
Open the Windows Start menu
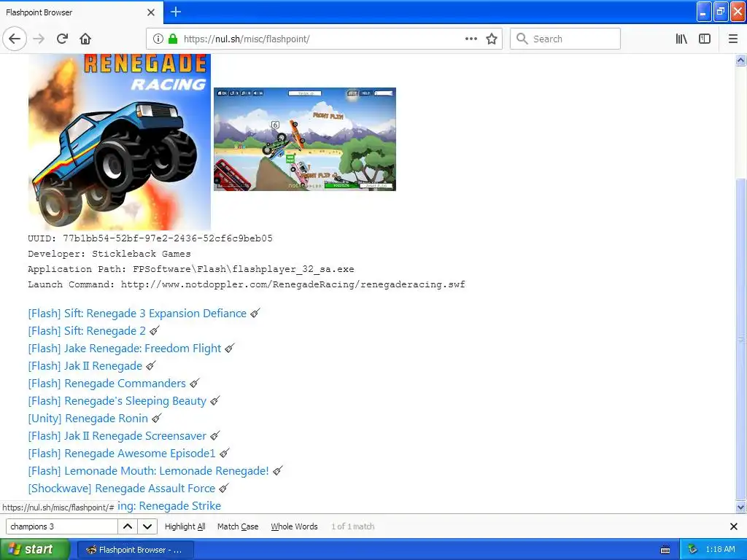tap(35, 549)
